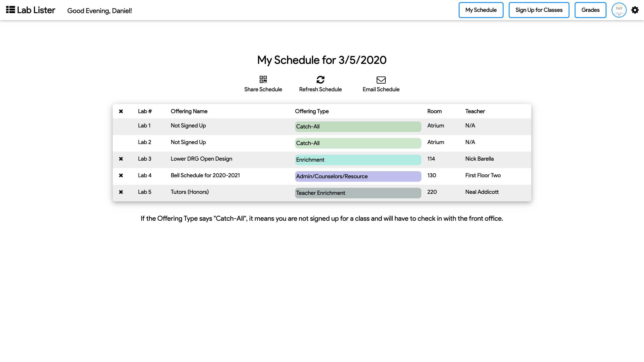644x362 pixels.
Task: Open the My Schedule tab
Action: (x=481, y=10)
